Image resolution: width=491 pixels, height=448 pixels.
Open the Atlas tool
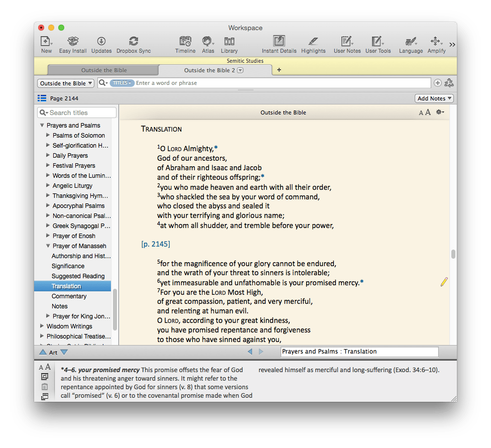tap(208, 42)
